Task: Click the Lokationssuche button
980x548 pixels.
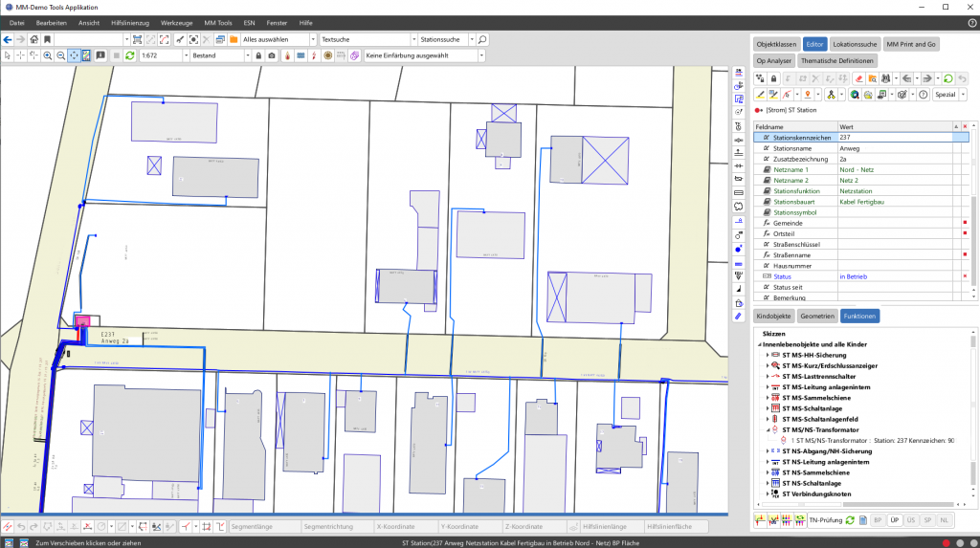Action: point(854,44)
